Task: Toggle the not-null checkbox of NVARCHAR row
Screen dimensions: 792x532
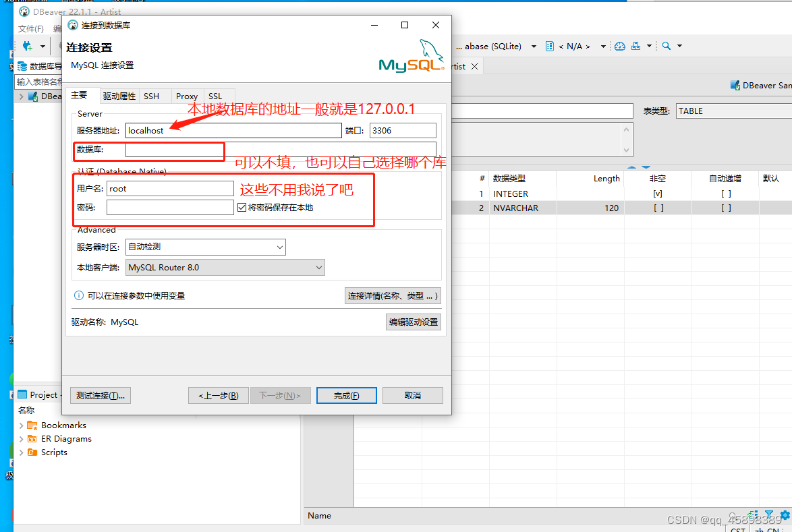Action: click(x=658, y=208)
